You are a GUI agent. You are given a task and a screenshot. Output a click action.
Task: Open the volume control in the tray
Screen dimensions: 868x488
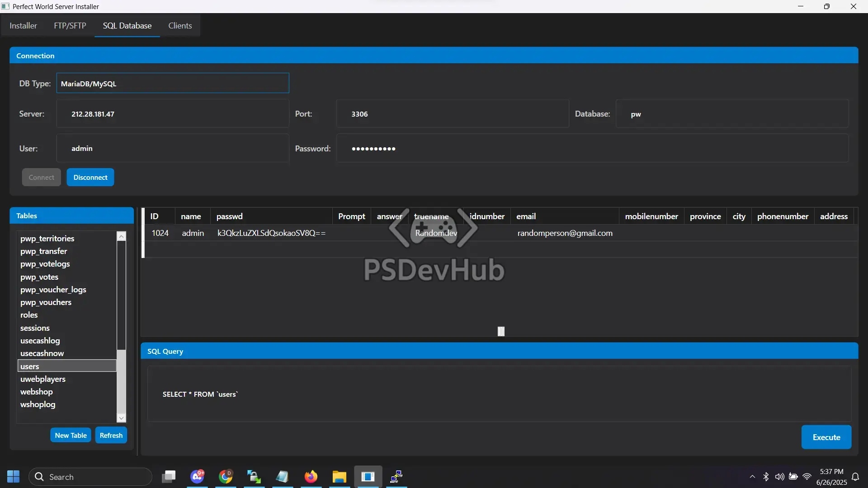[779, 477]
